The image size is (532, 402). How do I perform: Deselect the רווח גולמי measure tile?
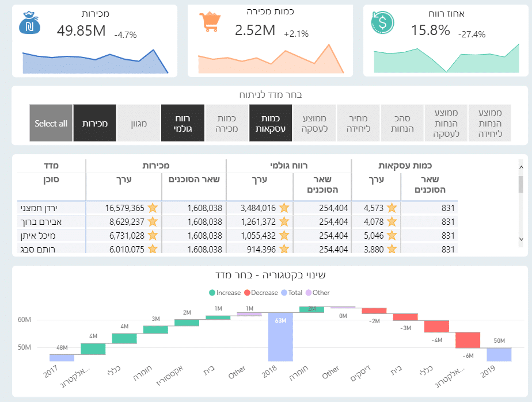(x=183, y=123)
